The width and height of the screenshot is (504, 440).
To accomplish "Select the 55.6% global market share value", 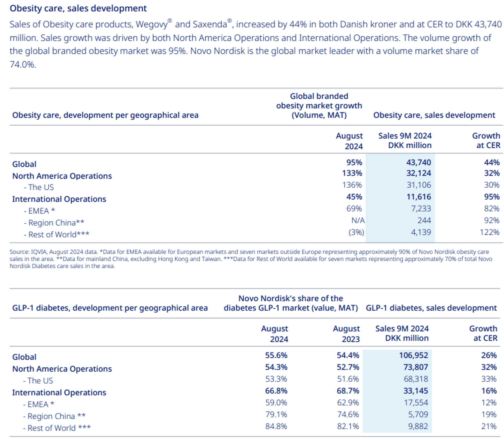I will coord(276,355).
